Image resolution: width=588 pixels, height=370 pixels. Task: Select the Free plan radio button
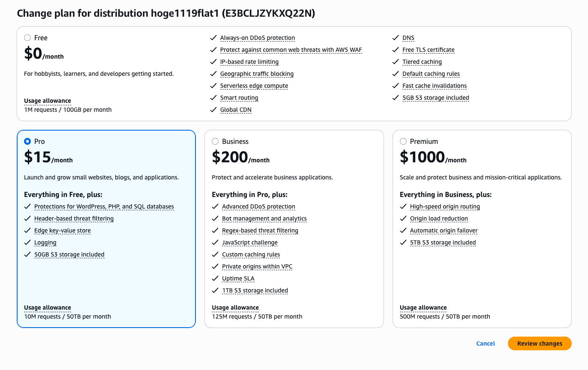pos(27,38)
